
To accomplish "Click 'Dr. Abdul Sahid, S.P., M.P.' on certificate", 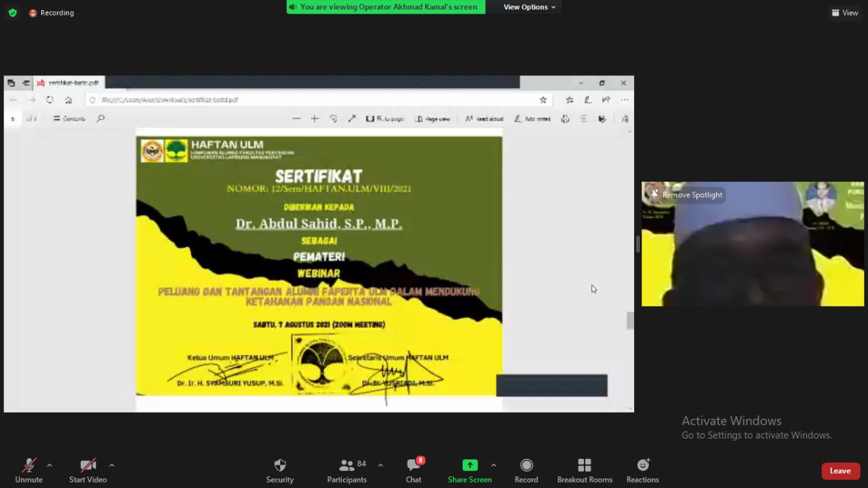I will [x=319, y=223].
